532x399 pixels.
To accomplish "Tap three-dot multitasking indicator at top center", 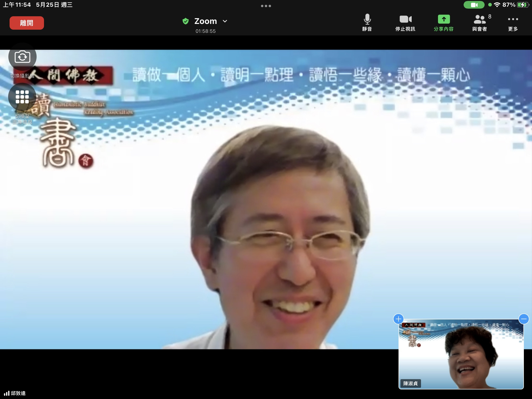I will click(266, 6).
